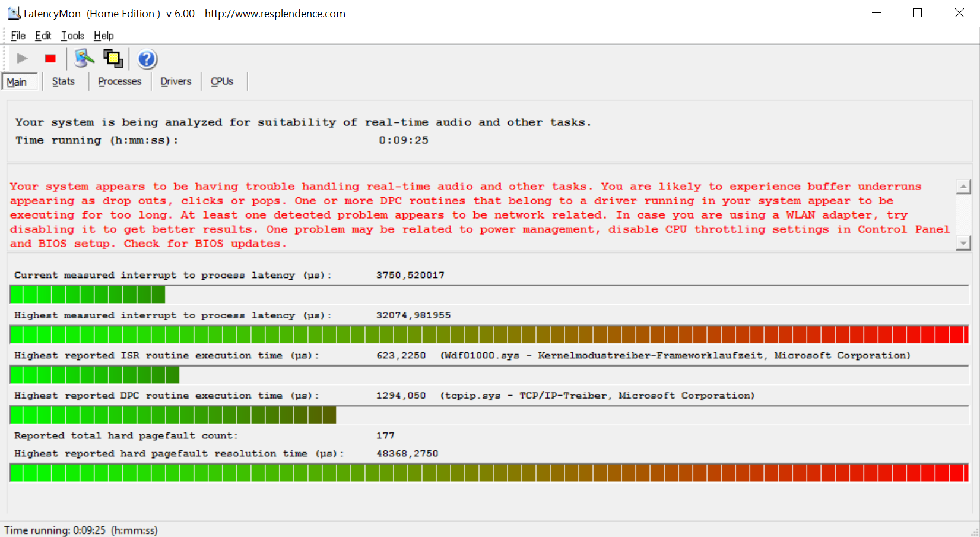Viewport: 980px width, 537px height.
Task: Switch to the CPUs tab
Action: (x=222, y=81)
